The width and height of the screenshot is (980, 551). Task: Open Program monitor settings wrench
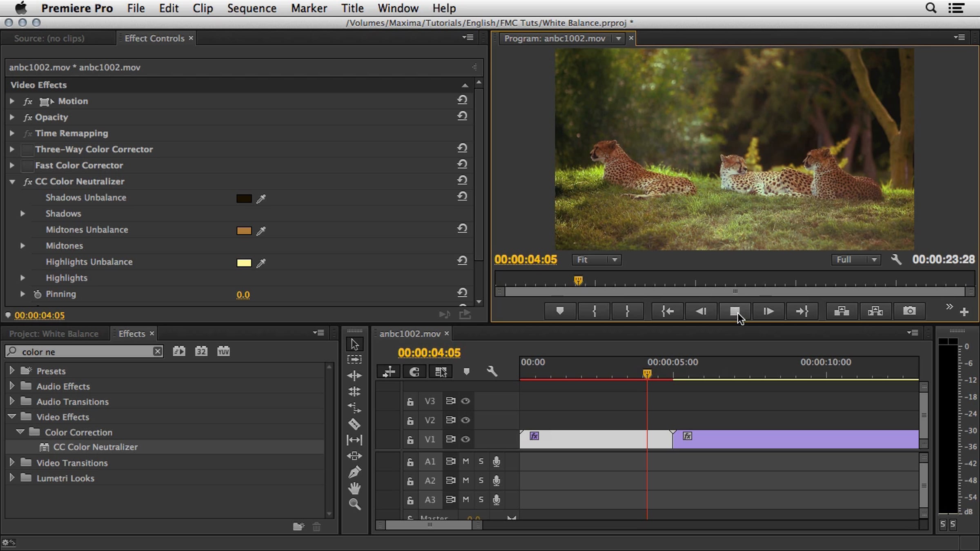896,260
